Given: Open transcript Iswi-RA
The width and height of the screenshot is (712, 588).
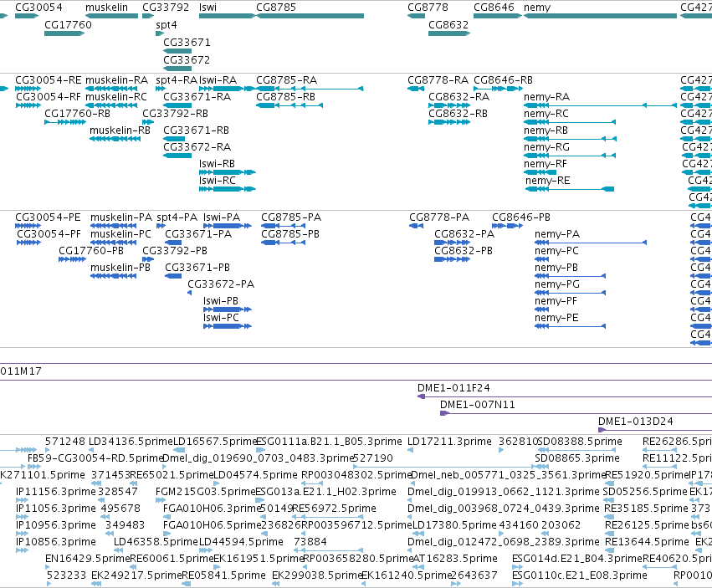Looking at the screenshot, I should [x=218, y=80].
